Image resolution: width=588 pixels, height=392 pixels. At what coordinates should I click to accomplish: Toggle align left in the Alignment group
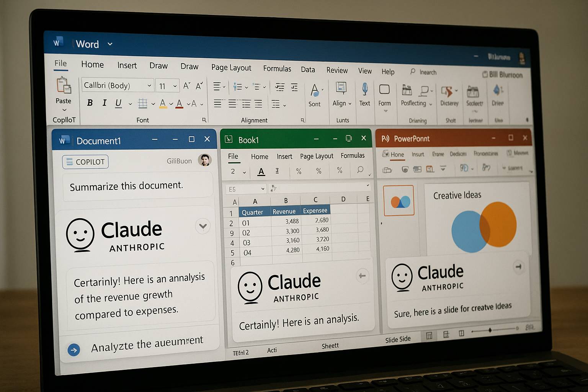(x=217, y=103)
